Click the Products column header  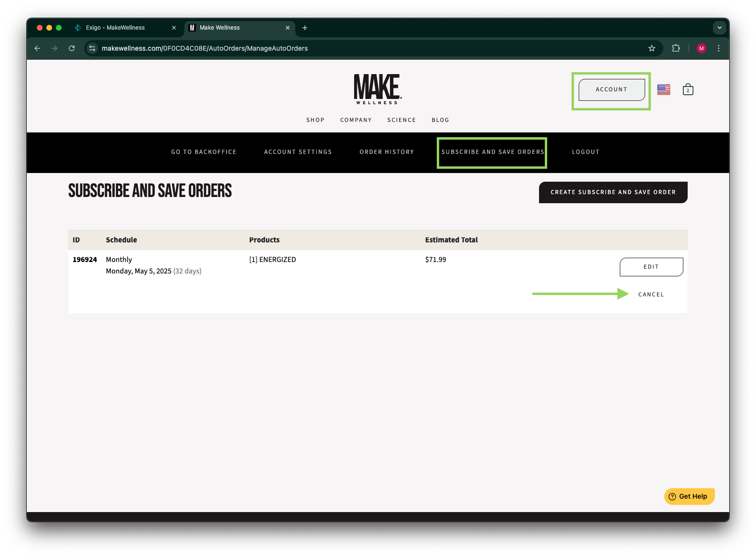(x=264, y=240)
